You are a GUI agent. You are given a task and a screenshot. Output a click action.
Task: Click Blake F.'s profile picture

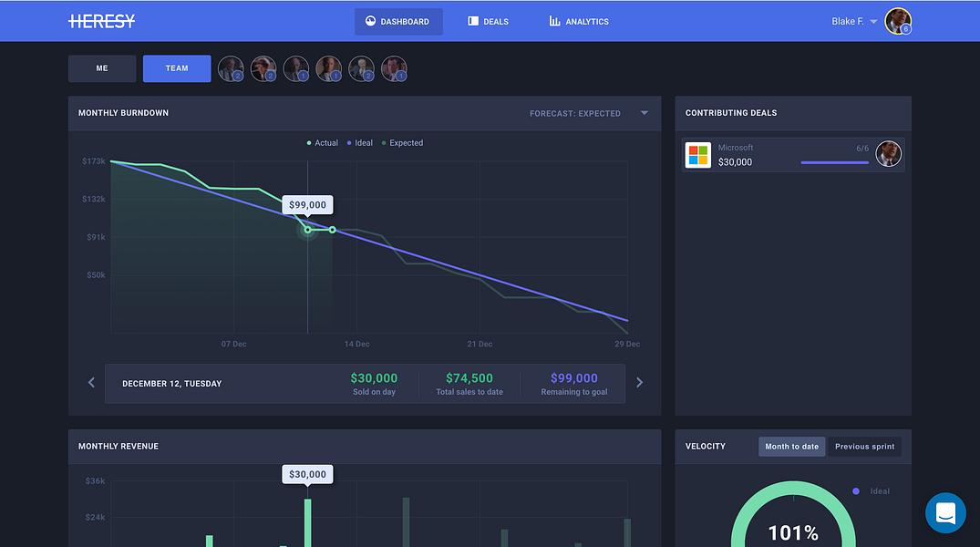(898, 21)
